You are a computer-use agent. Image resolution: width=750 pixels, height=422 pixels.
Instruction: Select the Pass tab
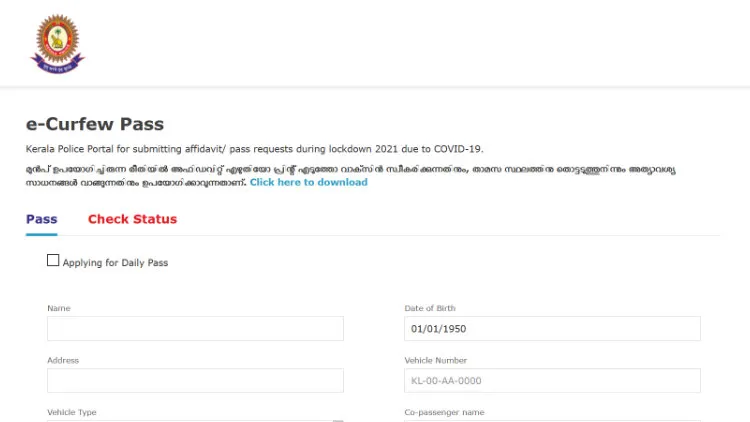(x=41, y=219)
